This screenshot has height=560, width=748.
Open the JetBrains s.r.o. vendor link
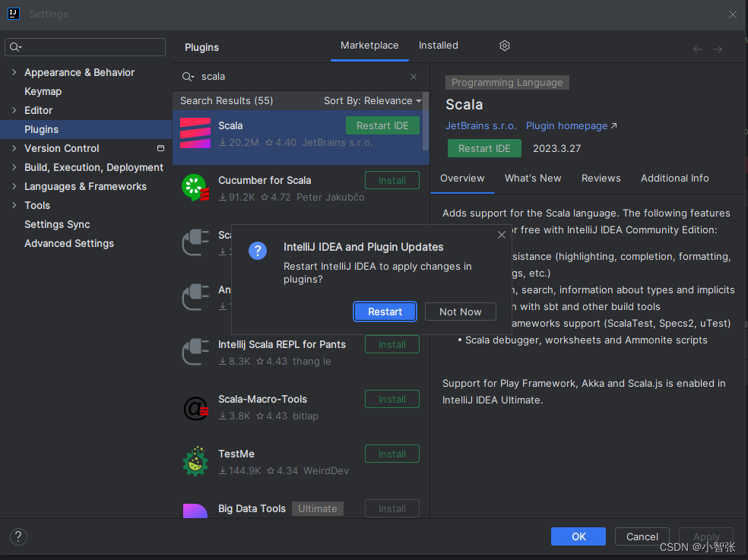481,125
